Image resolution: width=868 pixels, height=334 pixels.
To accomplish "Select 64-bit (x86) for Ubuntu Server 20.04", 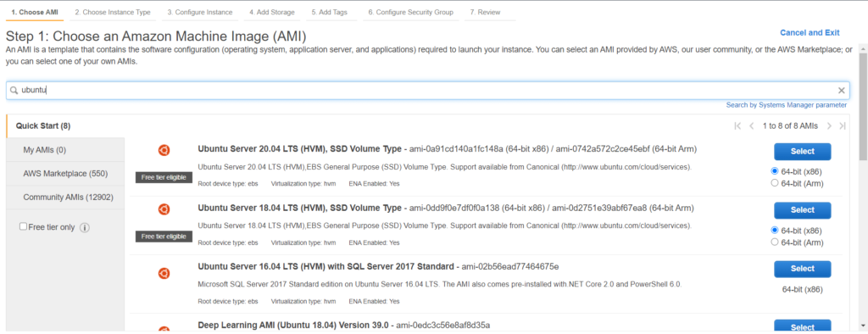I will [x=775, y=171].
